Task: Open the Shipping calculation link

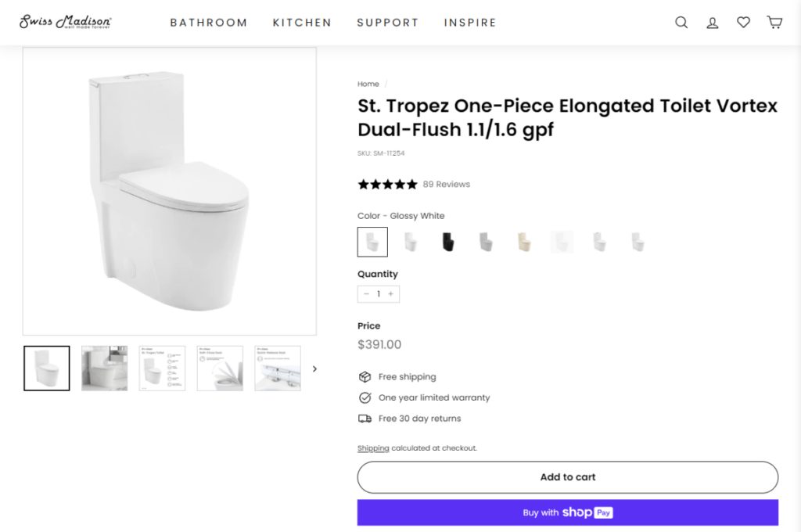Action: click(373, 448)
